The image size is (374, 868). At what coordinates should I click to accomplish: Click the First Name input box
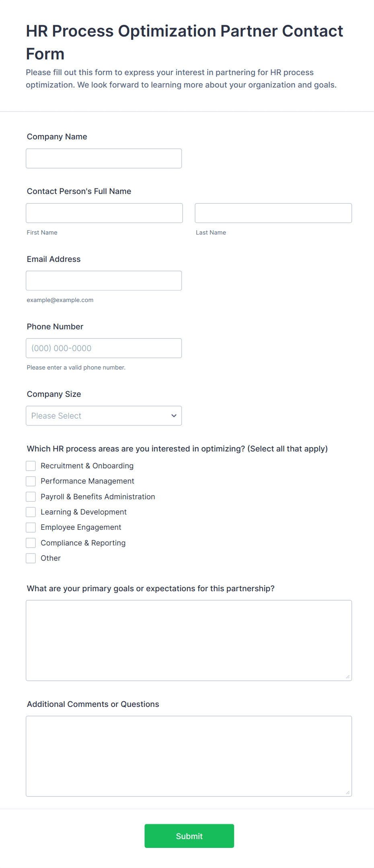(x=104, y=213)
